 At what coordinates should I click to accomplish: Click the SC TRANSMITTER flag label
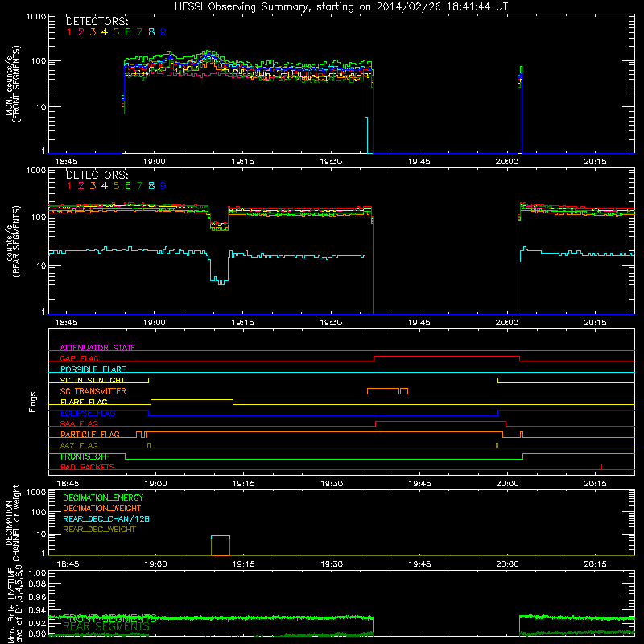[x=93, y=391]
